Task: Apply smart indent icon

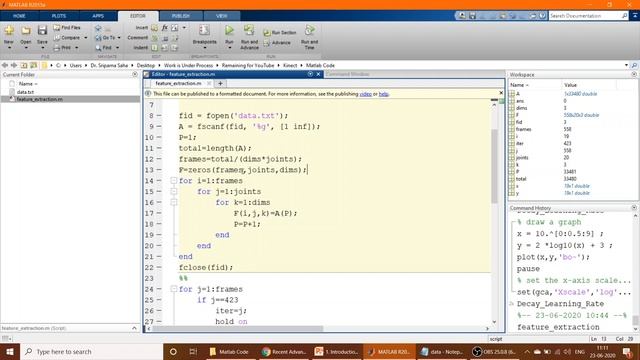Action: point(154,48)
